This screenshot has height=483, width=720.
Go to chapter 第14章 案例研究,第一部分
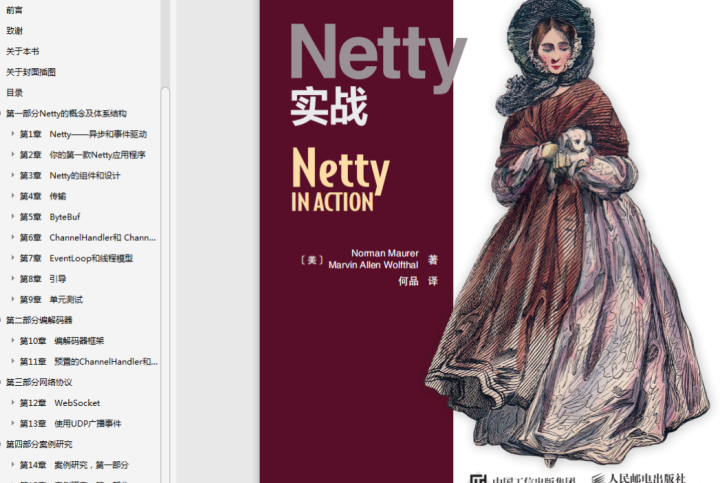click(74, 465)
